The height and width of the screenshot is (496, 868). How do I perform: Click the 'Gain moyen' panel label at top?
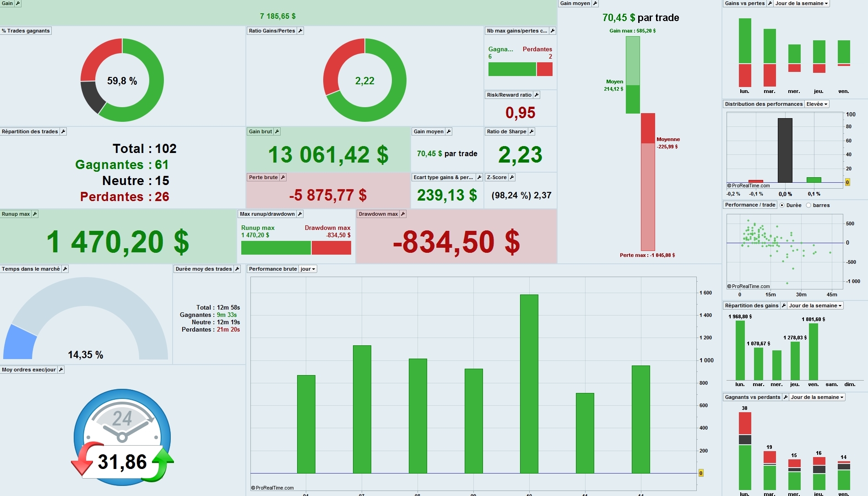pyautogui.click(x=575, y=3)
